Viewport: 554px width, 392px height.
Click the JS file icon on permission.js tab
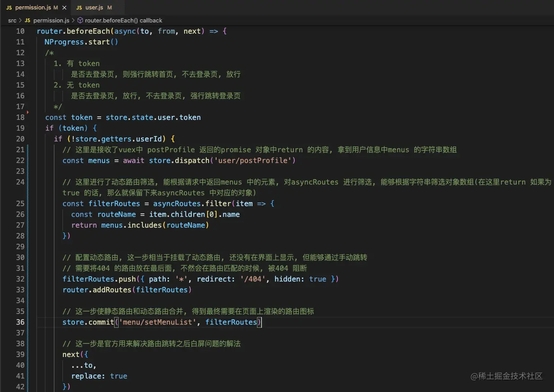click(9, 8)
